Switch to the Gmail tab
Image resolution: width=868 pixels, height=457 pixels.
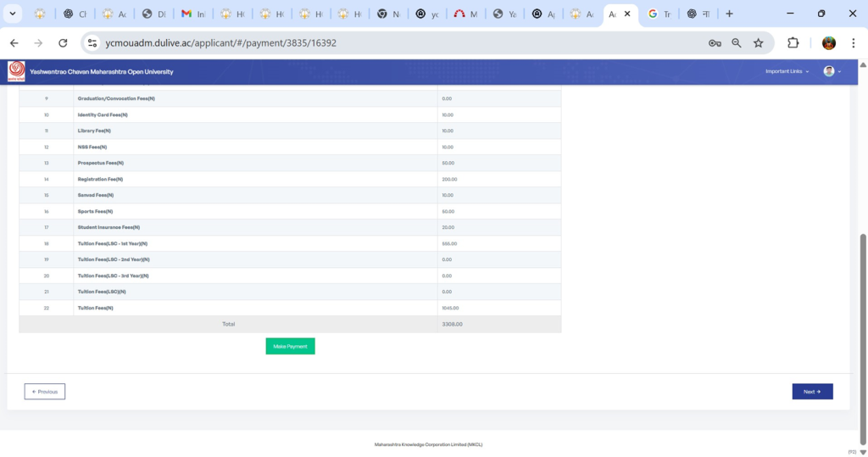coord(193,14)
